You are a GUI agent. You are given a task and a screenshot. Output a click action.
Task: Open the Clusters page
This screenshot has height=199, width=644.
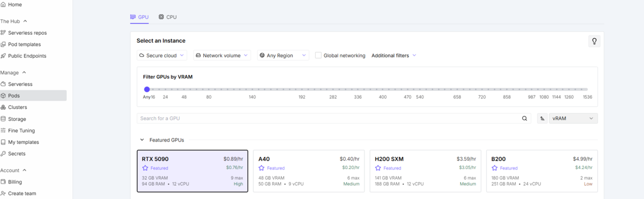[17, 107]
